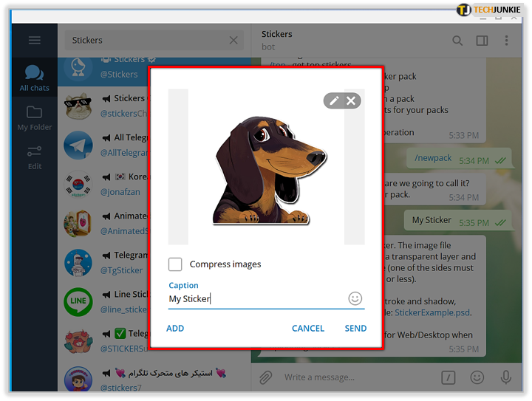
Task: Open emoji panel beside message box
Action: coord(477,377)
